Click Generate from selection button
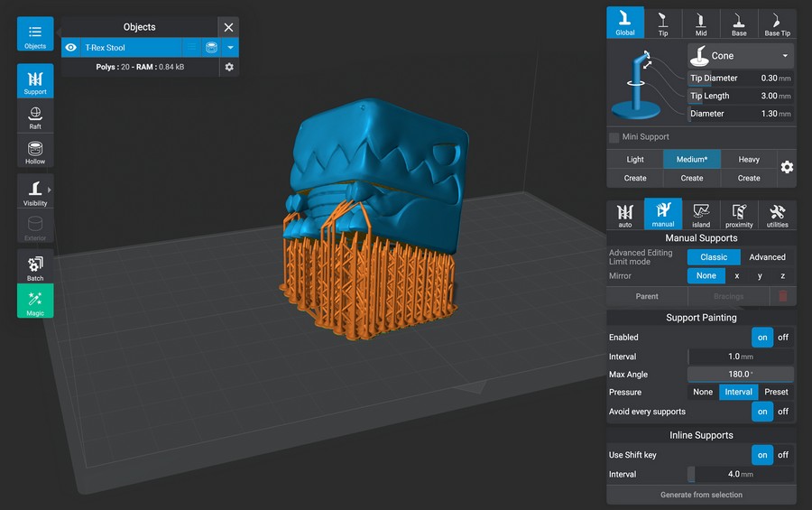This screenshot has height=510, width=812. pos(701,495)
